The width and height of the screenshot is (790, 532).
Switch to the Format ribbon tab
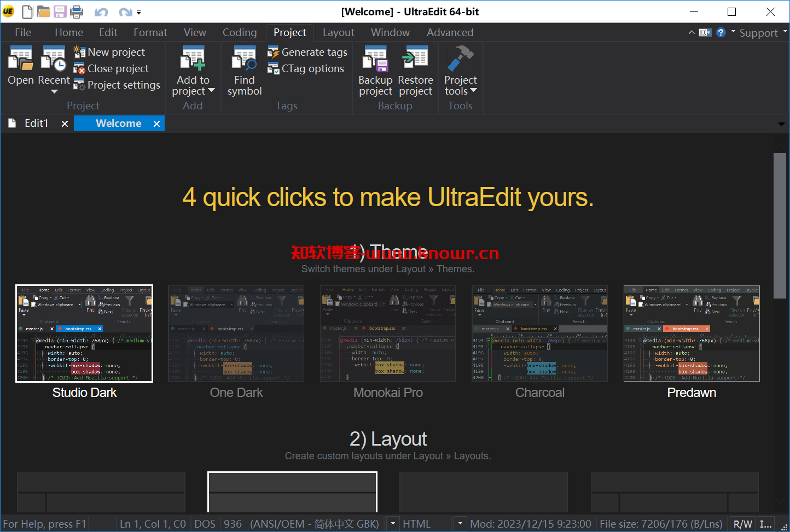[x=150, y=32]
